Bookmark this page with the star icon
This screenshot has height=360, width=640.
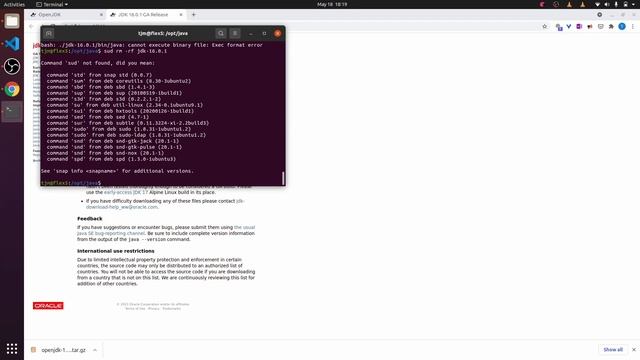pyautogui.click(x=544, y=27)
